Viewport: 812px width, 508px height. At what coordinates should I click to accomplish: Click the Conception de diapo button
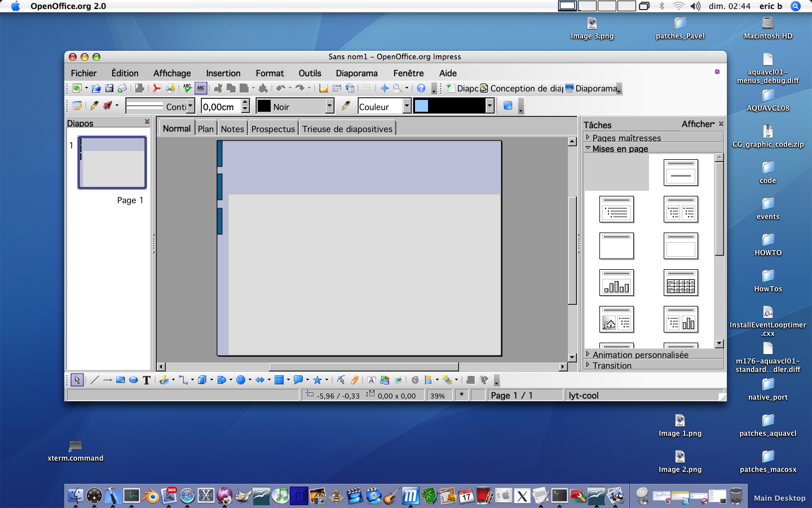coord(522,88)
